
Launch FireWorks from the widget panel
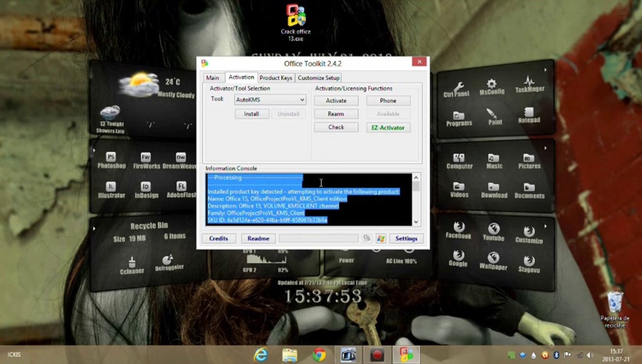coord(146,161)
